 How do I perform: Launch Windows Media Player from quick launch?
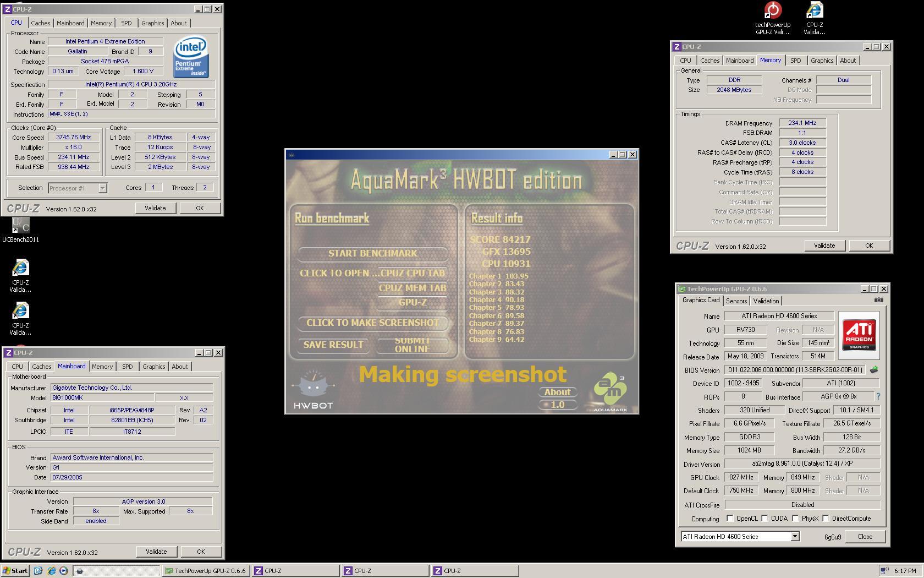pos(64,571)
